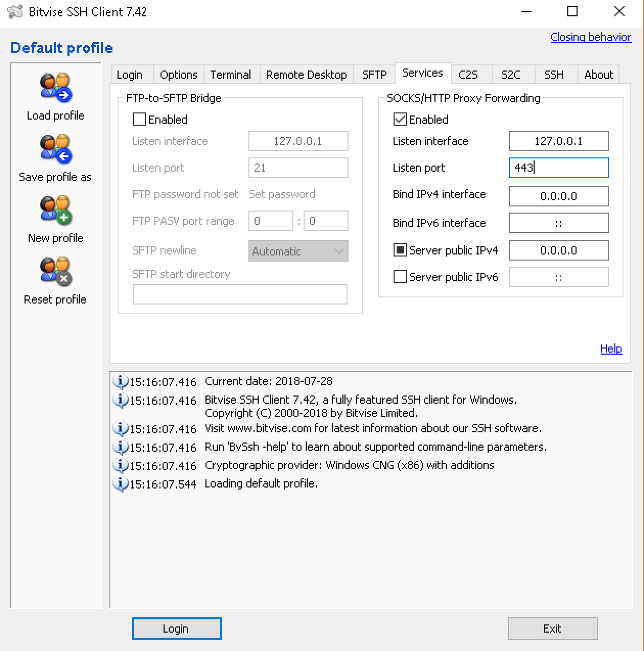Click the info icon beside Loading default profile entry
This screenshot has height=651, width=644.
120,484
